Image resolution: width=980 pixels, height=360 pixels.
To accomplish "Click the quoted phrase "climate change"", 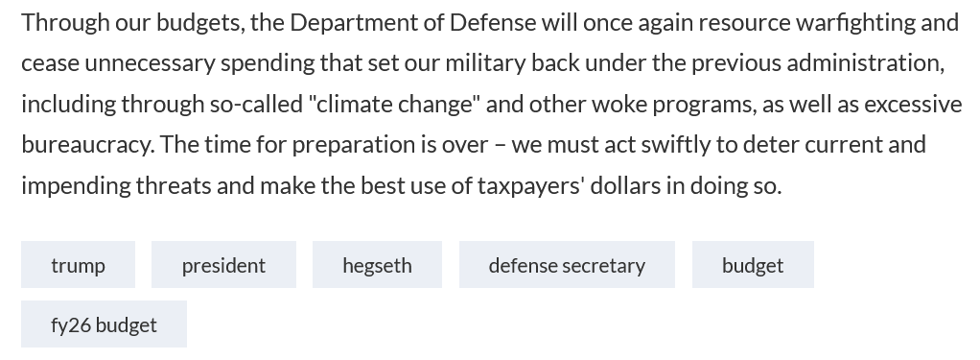I will tap(394, 104).
